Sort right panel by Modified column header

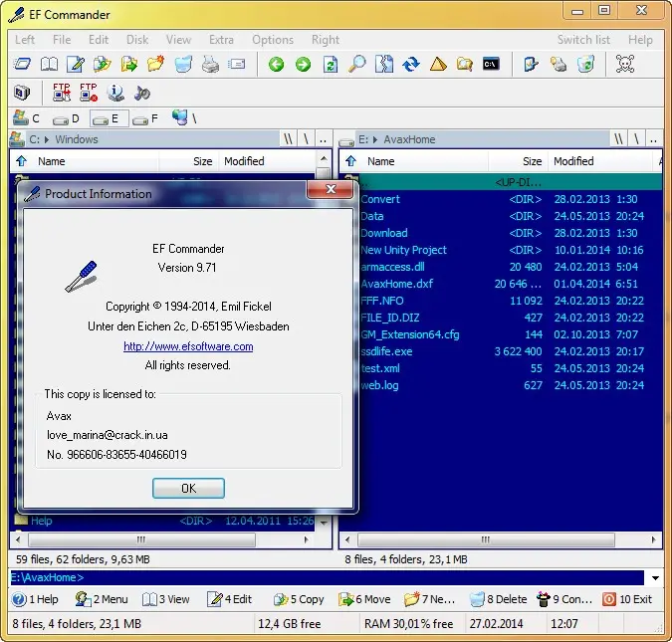601,161
